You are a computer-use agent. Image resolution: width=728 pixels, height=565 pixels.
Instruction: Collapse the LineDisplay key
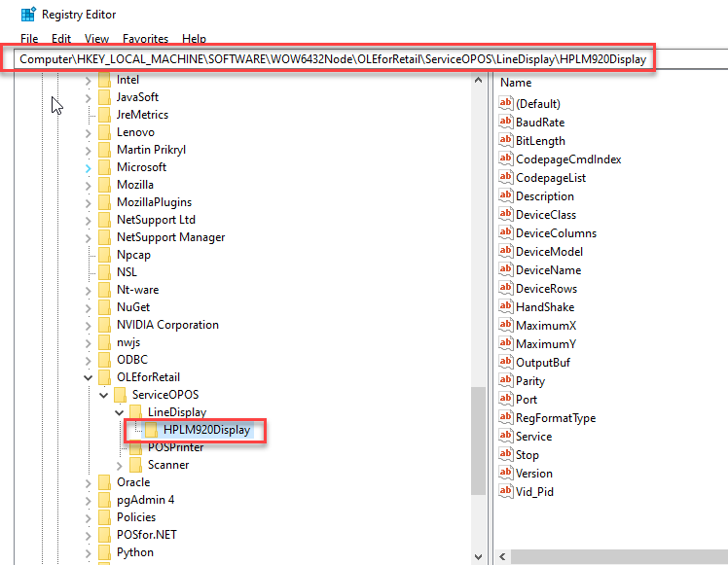pos(120,412)
